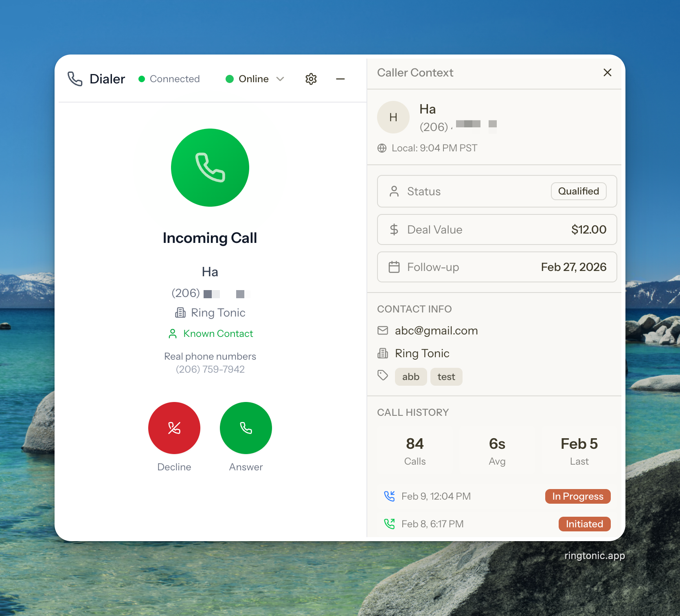680x616 pixels.
Task: Close the Caller Context panel
Action: pyautogui.click(x=607, y=72)
